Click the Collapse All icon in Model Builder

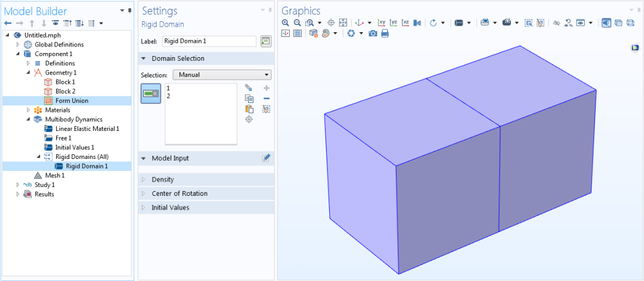(68, 23)
